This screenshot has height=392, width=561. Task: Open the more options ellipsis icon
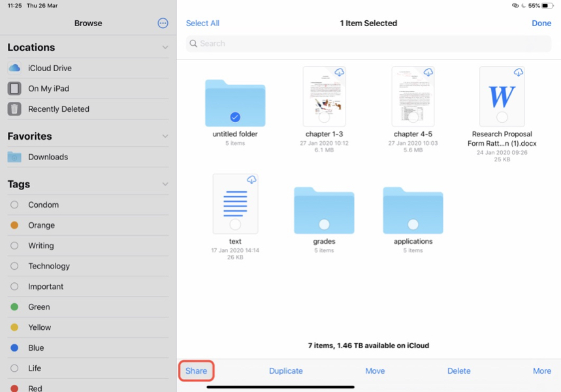coord(163,24)
